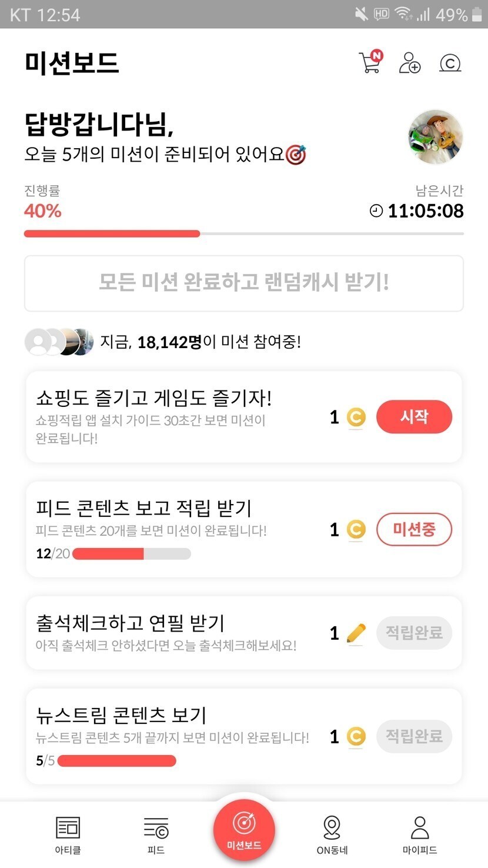Viewport: 488px width, 868px height.
Task: Tap the pencil reward icon
Action: [x=356, y=633]
